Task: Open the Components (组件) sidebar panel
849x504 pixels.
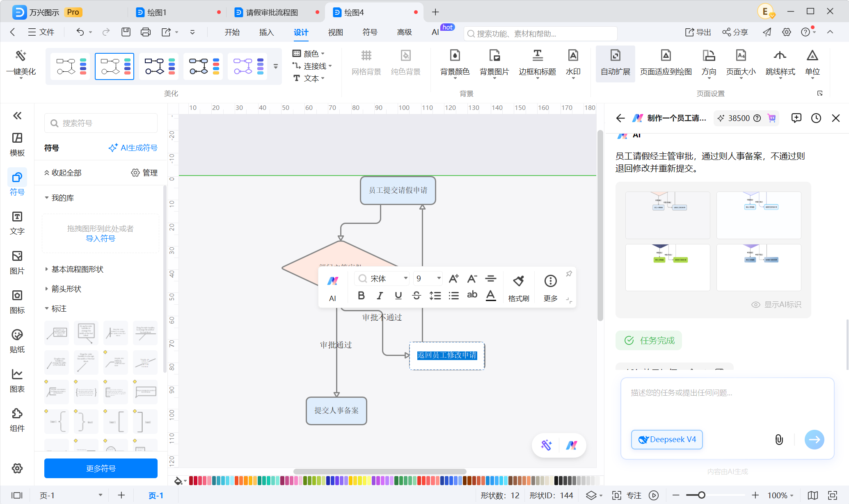Action: (x=17, y=420)
